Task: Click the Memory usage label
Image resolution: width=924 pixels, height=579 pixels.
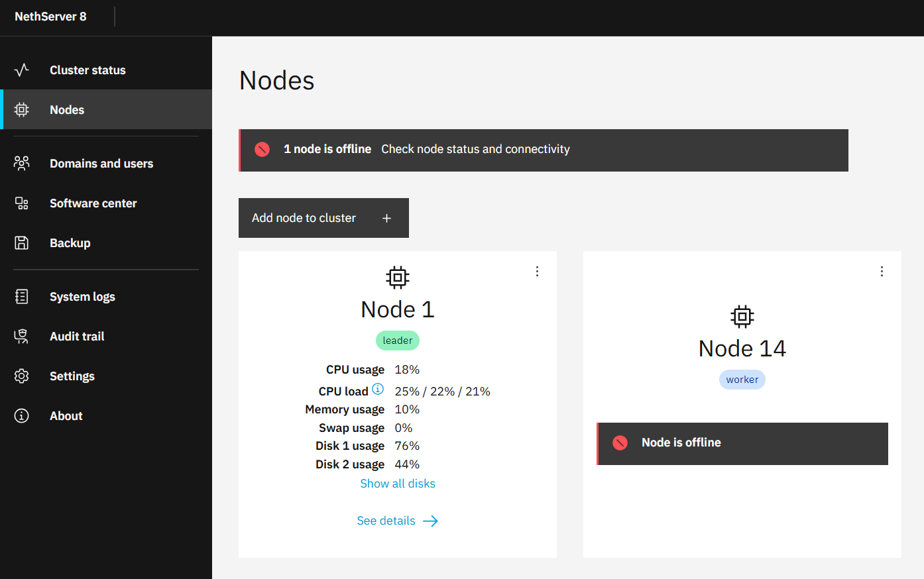Action: pyautogui.click(x=345, y=409)
